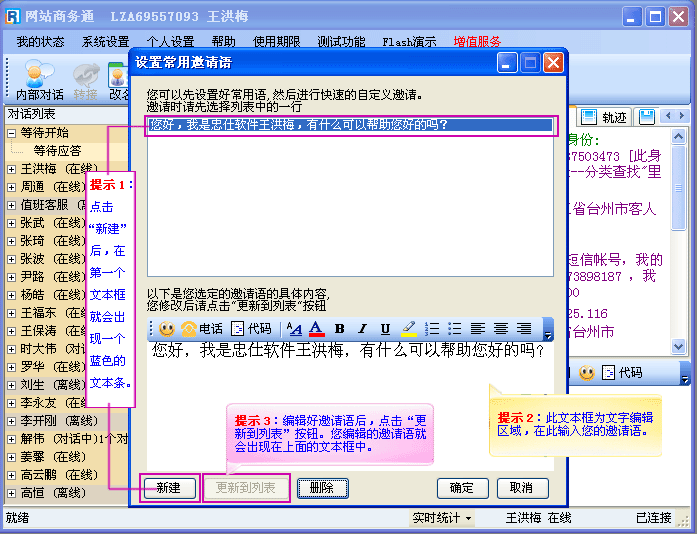
Task: Open the 实时统计 dropdown in status bar
Action: point(441,518)
